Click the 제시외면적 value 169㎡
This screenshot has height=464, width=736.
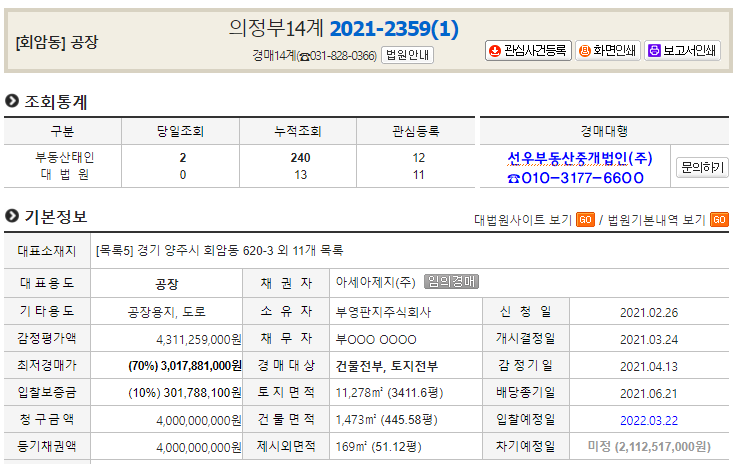(351, 447)
